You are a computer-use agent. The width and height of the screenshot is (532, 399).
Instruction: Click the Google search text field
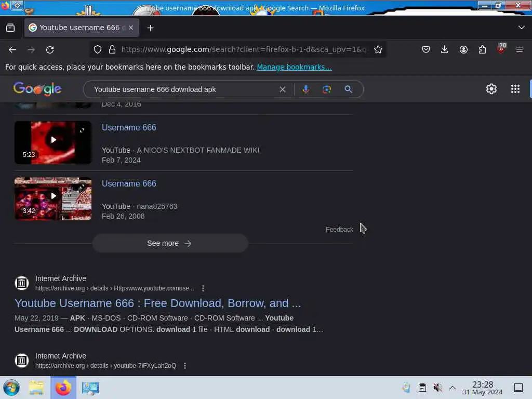183,89
